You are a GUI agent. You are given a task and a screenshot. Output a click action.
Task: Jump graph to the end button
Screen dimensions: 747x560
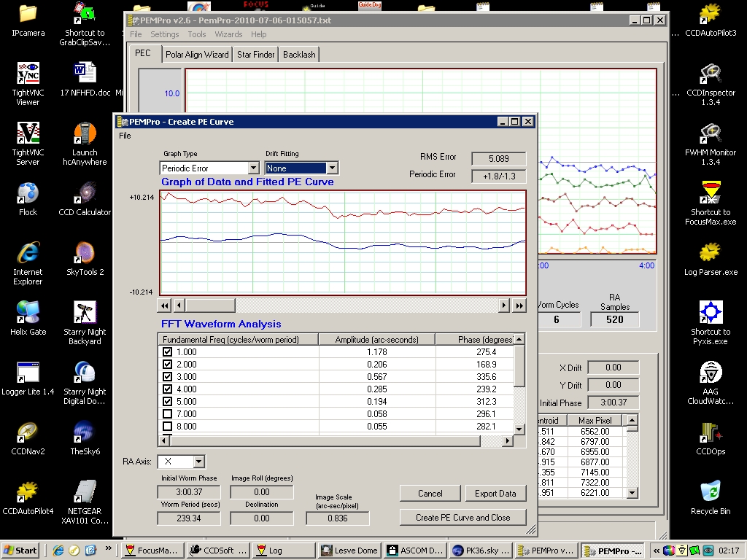click(x=519, y=306)
